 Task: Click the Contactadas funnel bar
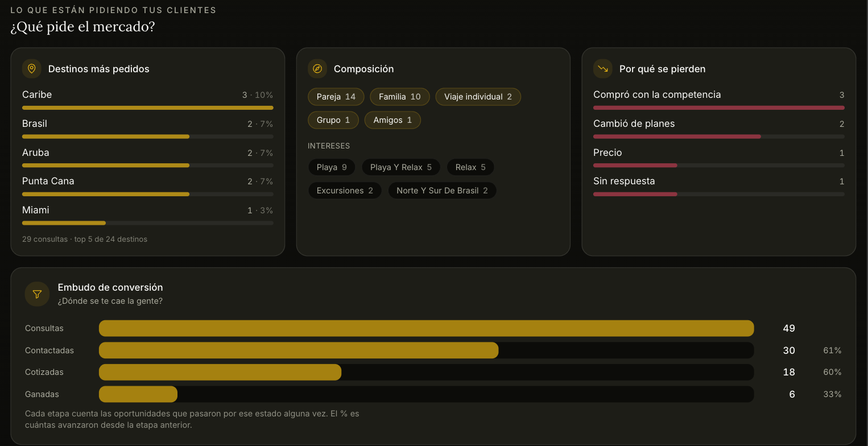427,350
